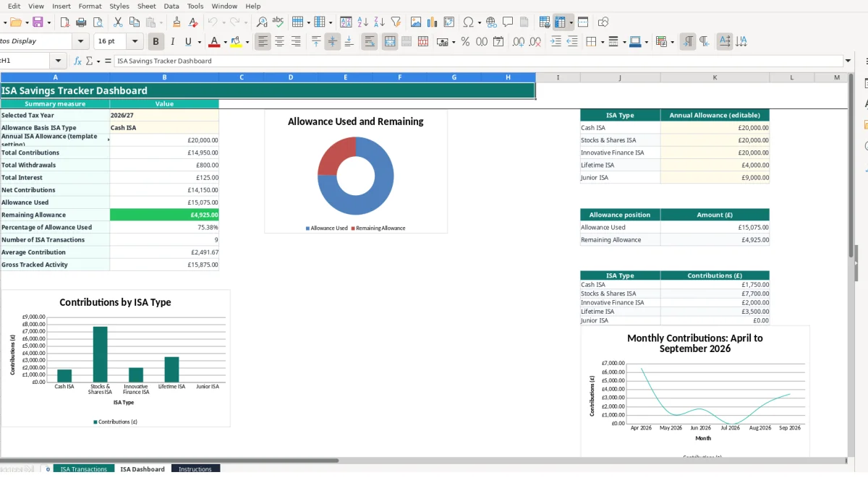Viewport: 868px width, 488px height.
Task: Click the Copy icon
Action: tap(134, 22)
